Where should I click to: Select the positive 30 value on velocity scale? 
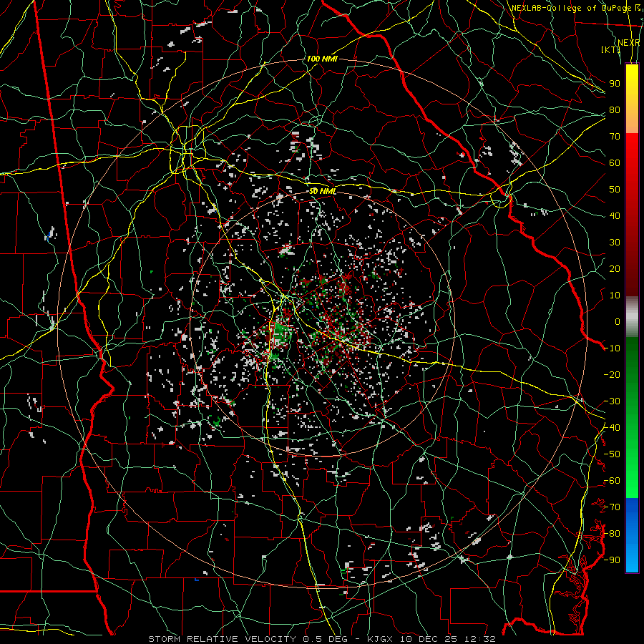pyautogui.click(x=615, y=243)
